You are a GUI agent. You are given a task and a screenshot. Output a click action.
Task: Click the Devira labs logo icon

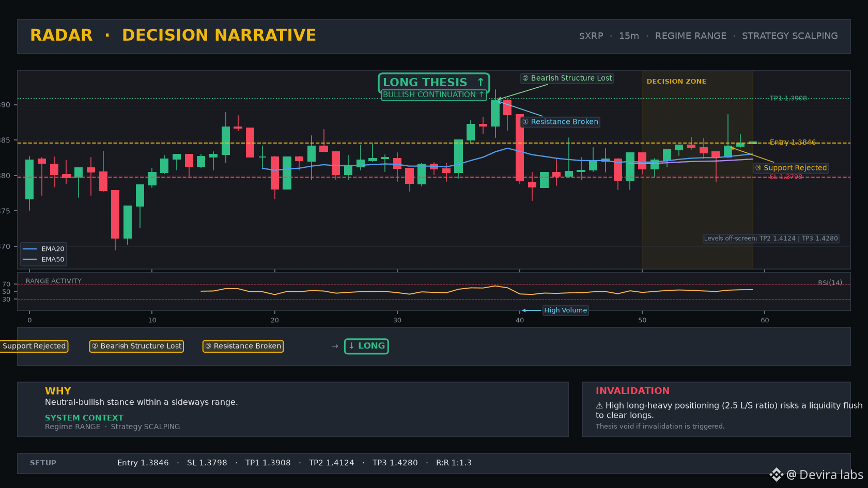[x=776, y=475]
